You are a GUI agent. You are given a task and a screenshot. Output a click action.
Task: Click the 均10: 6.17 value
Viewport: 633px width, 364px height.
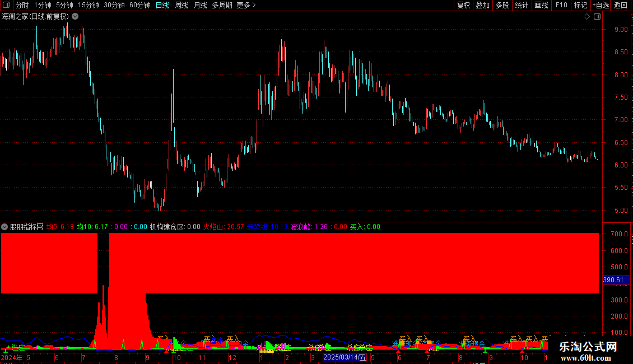click(x=92, y=227)
